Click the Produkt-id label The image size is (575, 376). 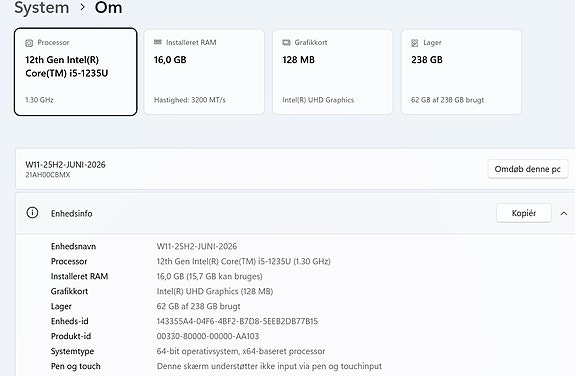71,336
